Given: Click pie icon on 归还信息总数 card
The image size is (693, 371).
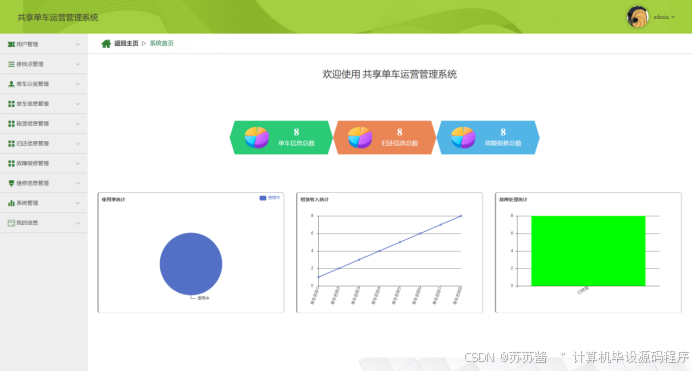Looking at the screenshot, I should click(360, 138).
